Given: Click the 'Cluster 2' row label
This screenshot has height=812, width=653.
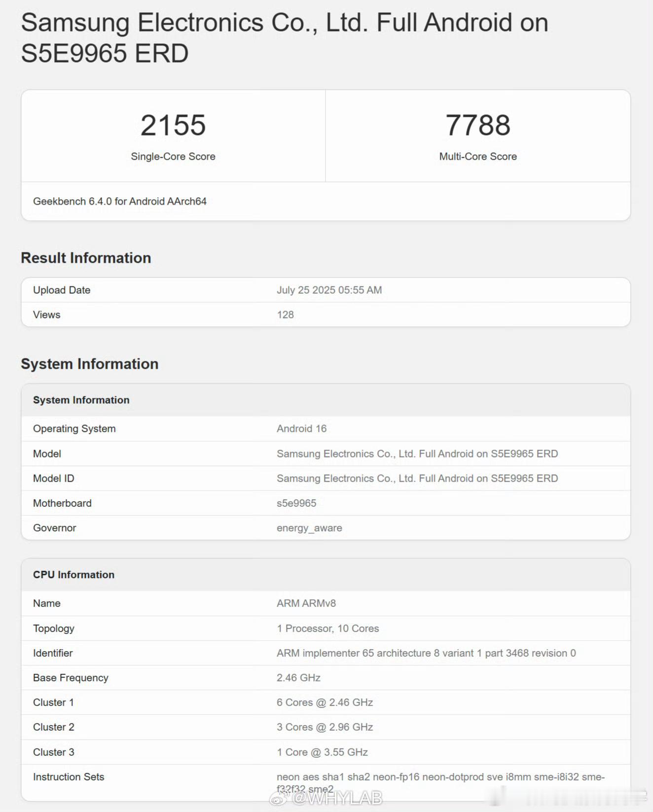Looking at the screenshot, I should [54, 727].
